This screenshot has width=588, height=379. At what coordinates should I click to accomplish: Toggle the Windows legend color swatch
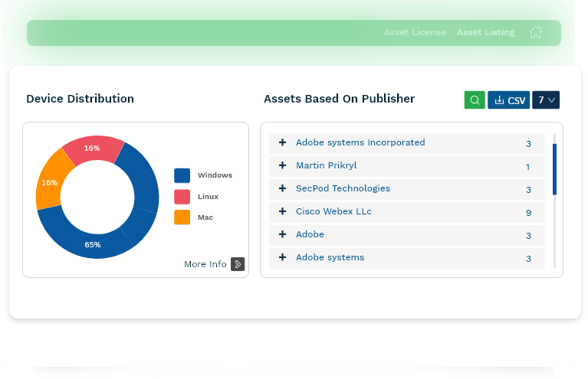[182, 175]
